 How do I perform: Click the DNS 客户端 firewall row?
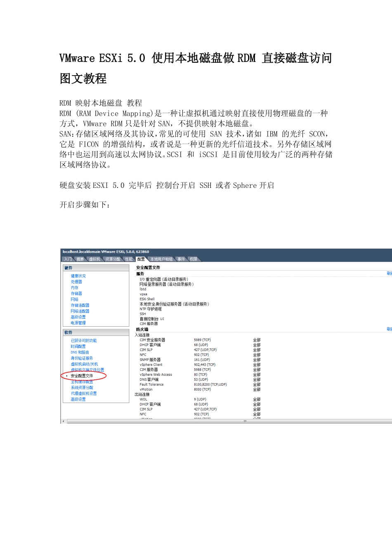pyautogui.click(x=200, y=379)
